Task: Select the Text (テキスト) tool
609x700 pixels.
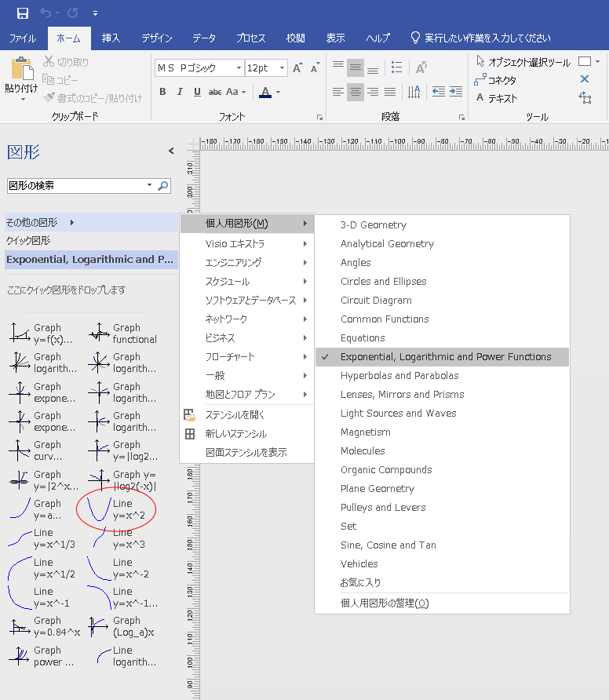Action: pos(497,98)
